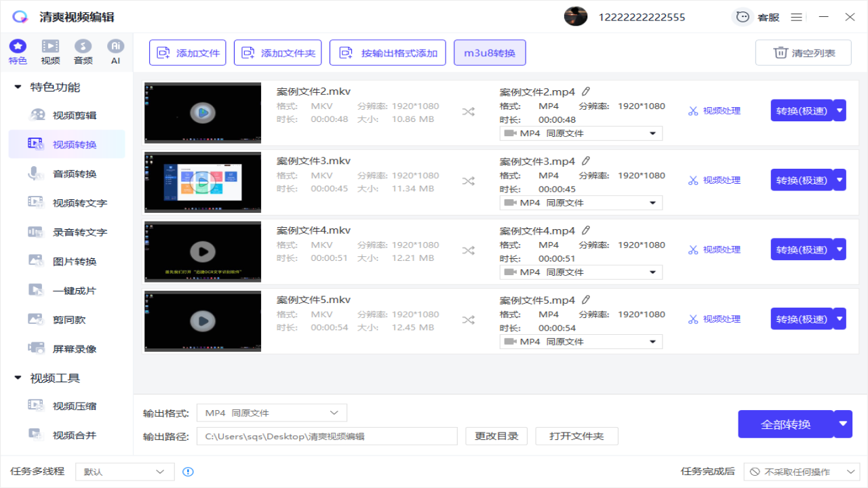
Task: Click the 更改目录 button
Action: click(x=496, y=436)
